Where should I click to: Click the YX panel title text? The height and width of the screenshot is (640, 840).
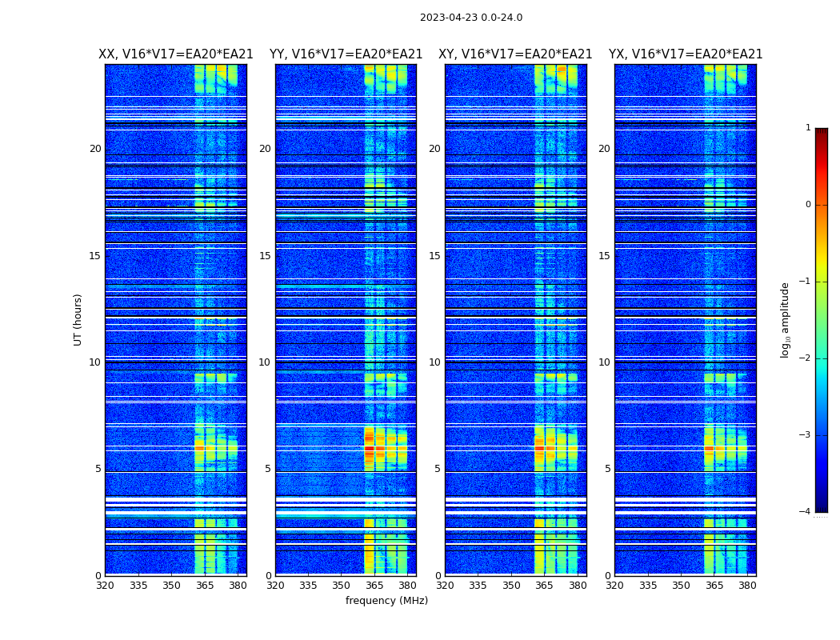pyautogui.click(x=686, y=54)
